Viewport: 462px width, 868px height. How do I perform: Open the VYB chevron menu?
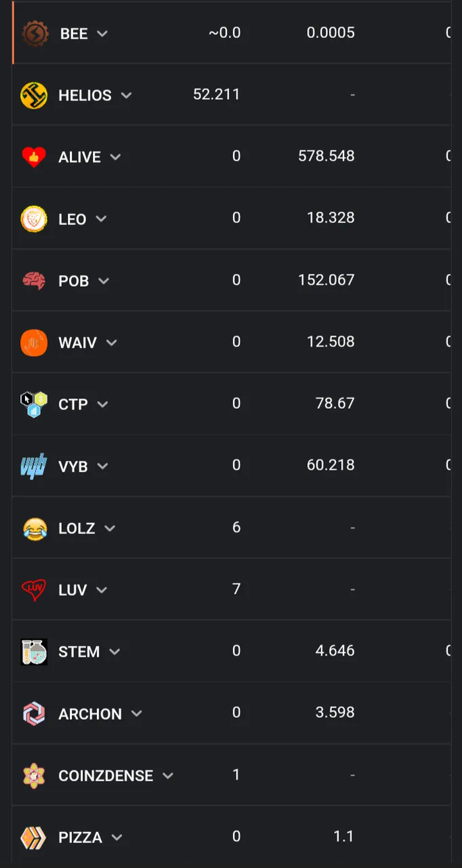pos(102,466)
